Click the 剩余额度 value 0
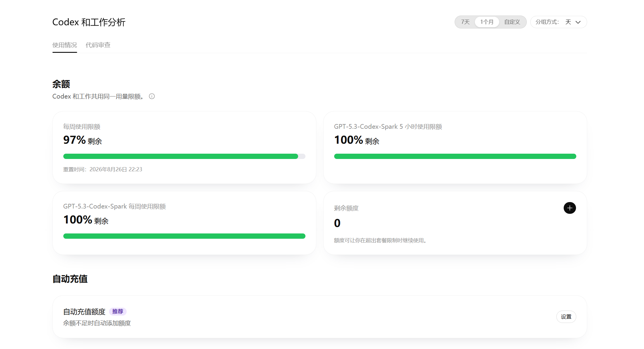This screenshot has height=349, width=644. click(x=337, y=223)
